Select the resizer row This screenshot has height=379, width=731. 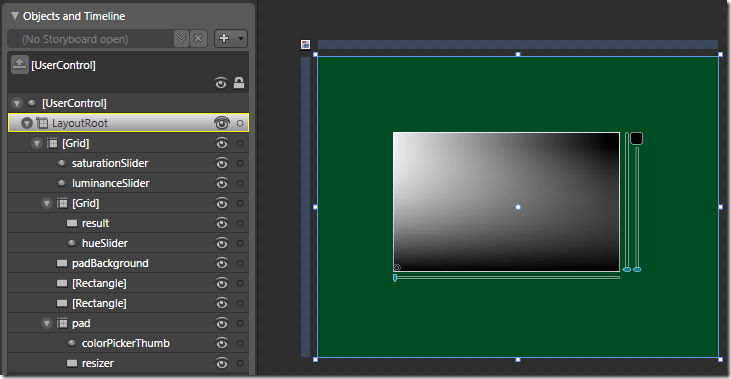(128, 363)
